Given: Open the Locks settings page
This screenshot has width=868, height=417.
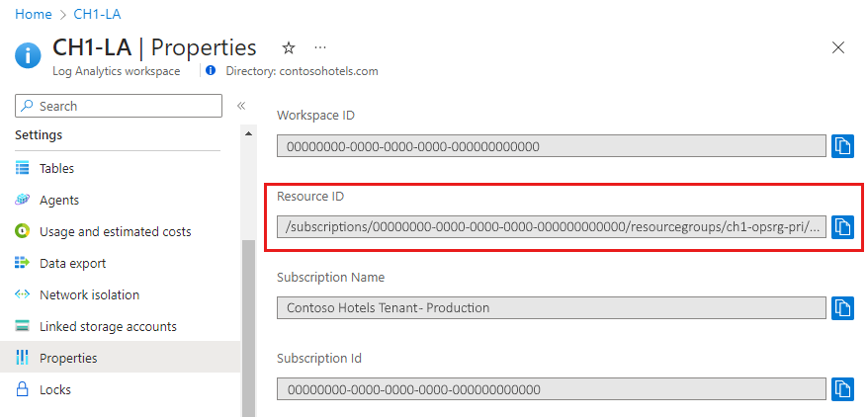Looking at the screenshot, I should click(x=54, y=390).
